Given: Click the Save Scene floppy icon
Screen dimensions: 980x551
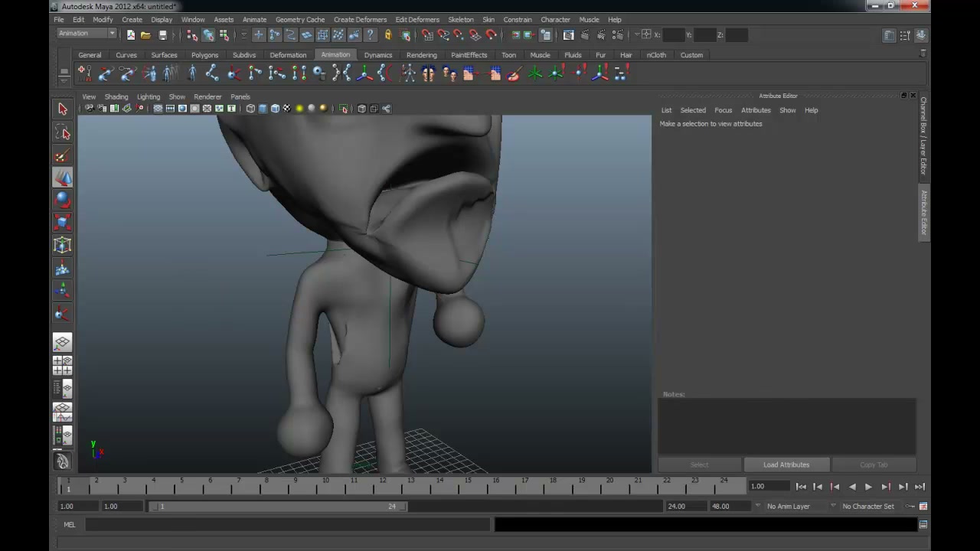Looking at the screenshot, I should point(162,34).
